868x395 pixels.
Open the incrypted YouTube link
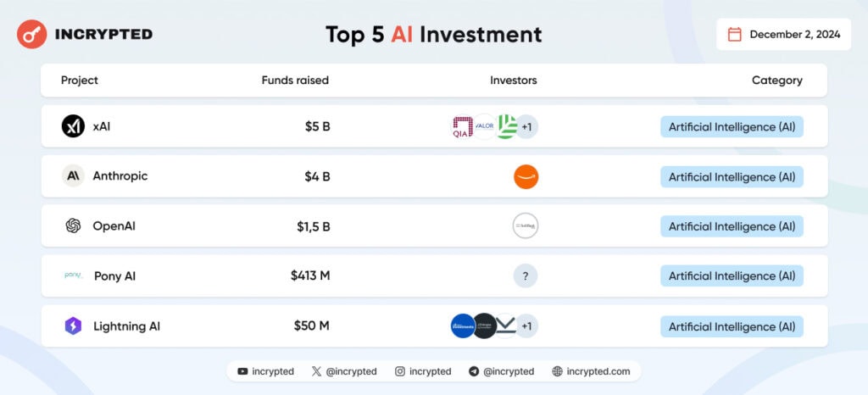266,371
